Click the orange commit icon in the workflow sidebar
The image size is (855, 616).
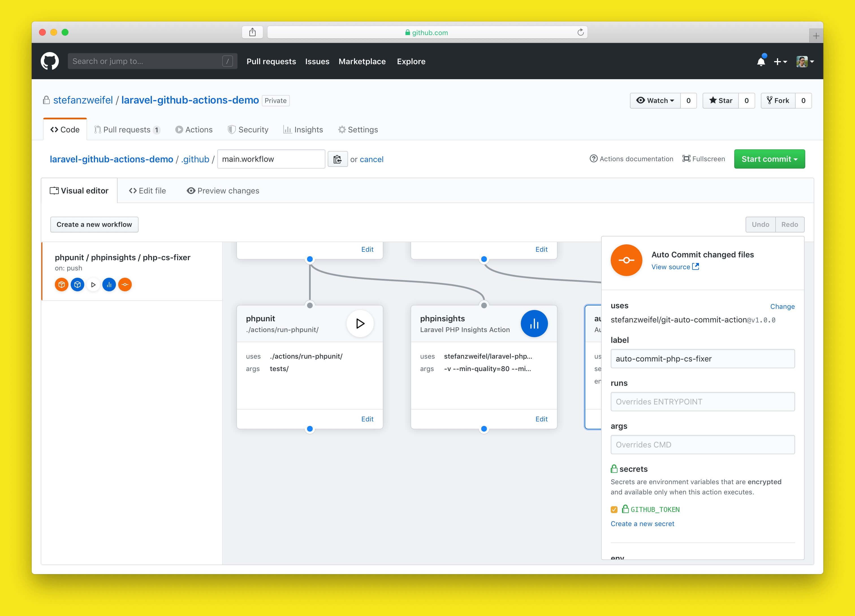(125, 285)
